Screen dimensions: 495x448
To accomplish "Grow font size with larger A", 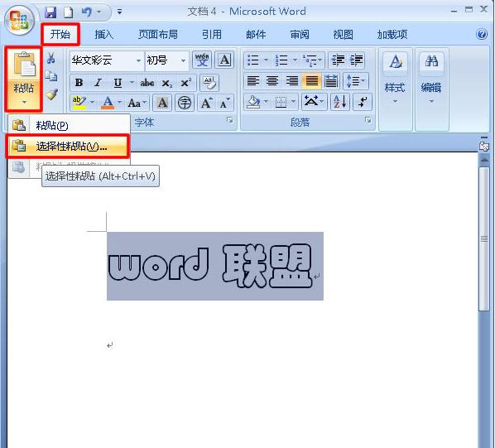I will 207,103.
